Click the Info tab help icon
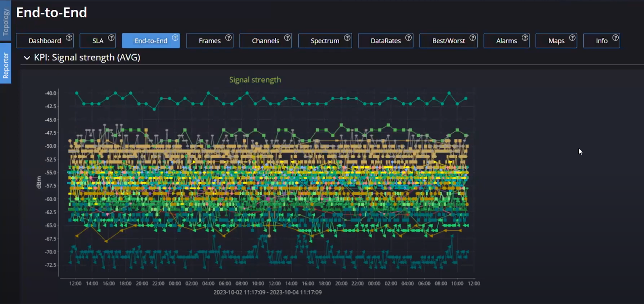 616,37
